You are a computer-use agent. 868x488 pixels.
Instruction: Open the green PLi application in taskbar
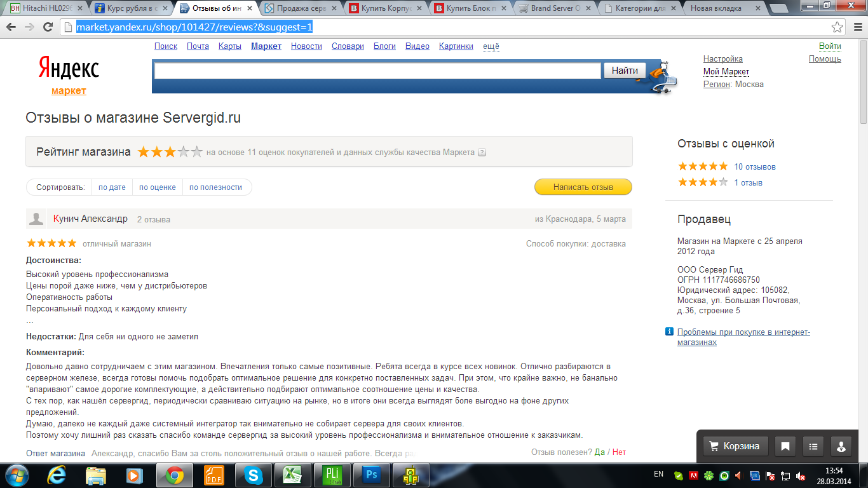click(x=332, y=475)
